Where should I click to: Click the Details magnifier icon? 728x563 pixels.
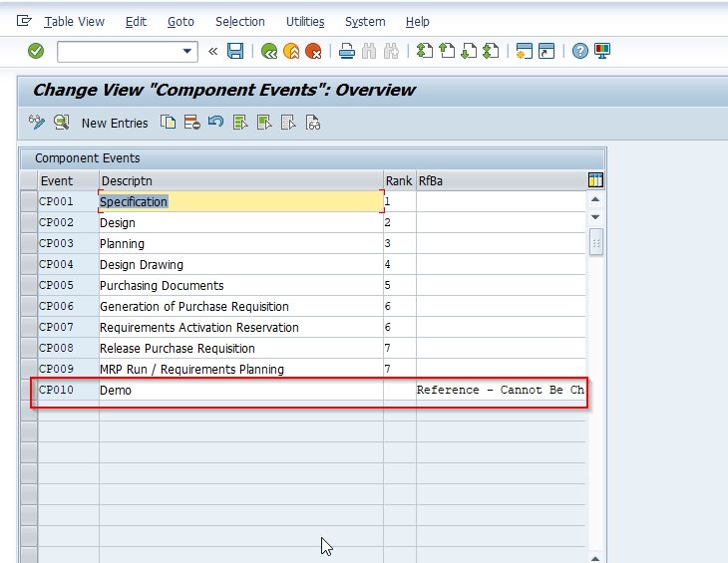61,123
